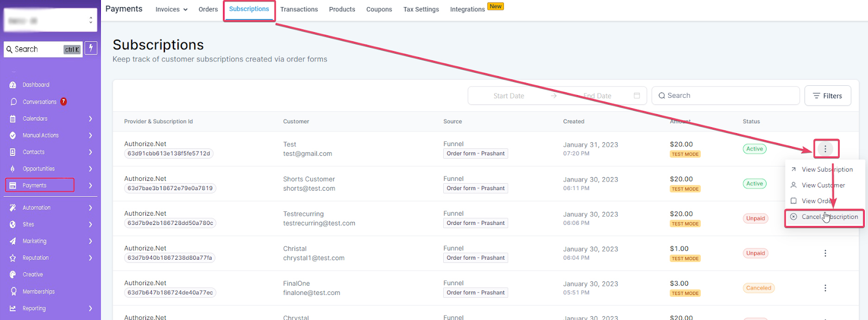Viewport: 868px width, 320px height.
Task: Switch to the Products tab
Action: click(342, 9)
